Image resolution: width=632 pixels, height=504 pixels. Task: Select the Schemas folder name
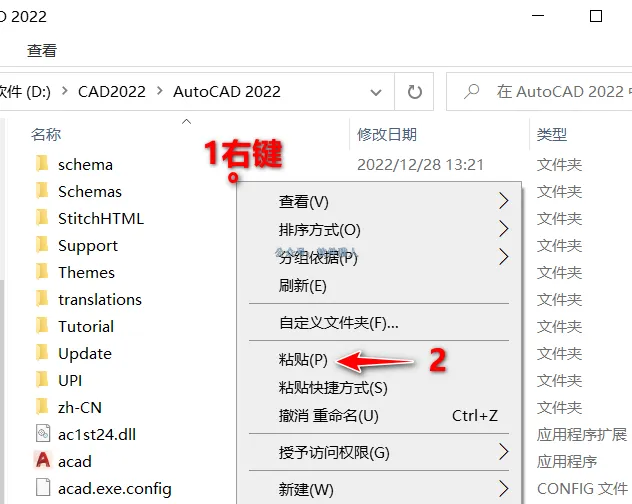(x=90, y=192)
